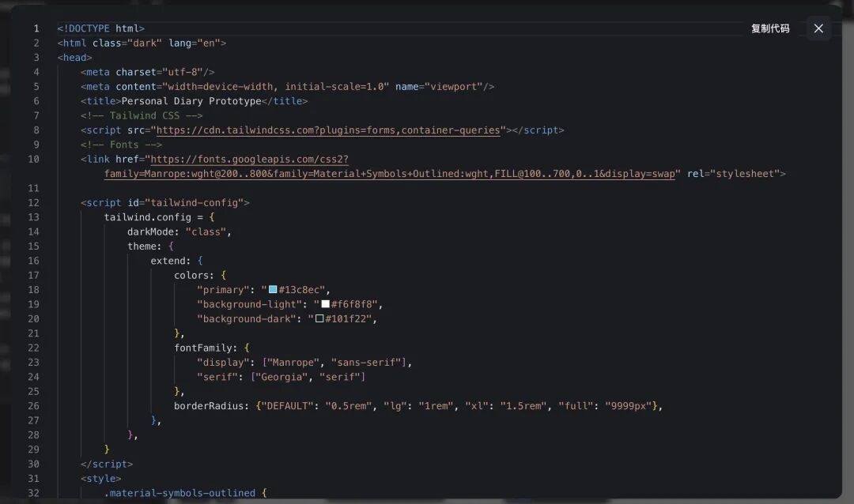Click the borderRadius definition line
Image resolution: width=854 pixels, height=504 pixels.
418,405
